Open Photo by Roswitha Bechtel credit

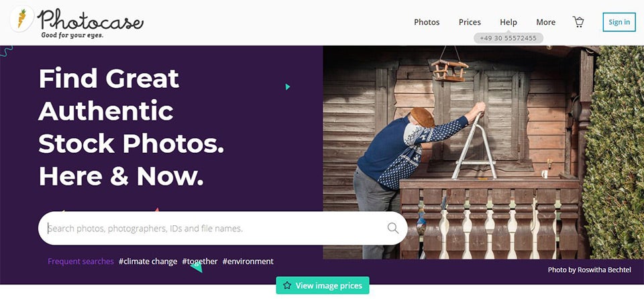pos(590,270)
